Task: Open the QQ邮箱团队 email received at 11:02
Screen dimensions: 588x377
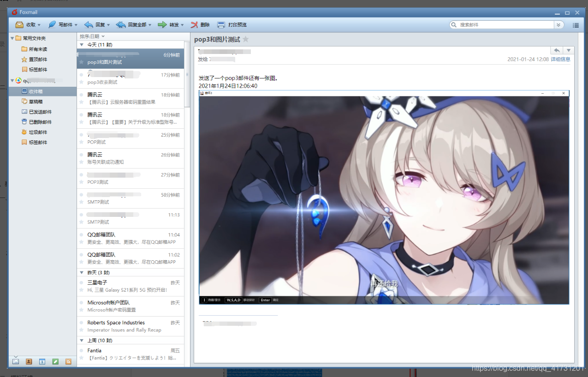Action: [x=131, y=258]
